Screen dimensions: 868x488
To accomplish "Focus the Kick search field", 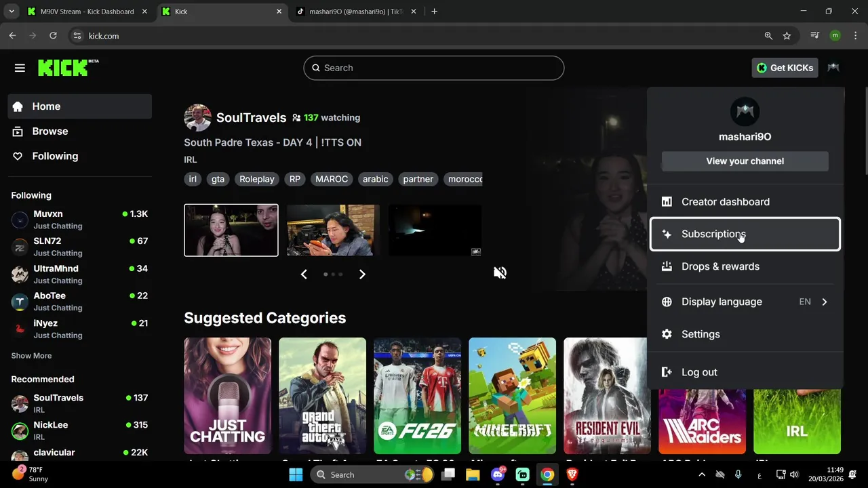I will click(x=434, y=68).
